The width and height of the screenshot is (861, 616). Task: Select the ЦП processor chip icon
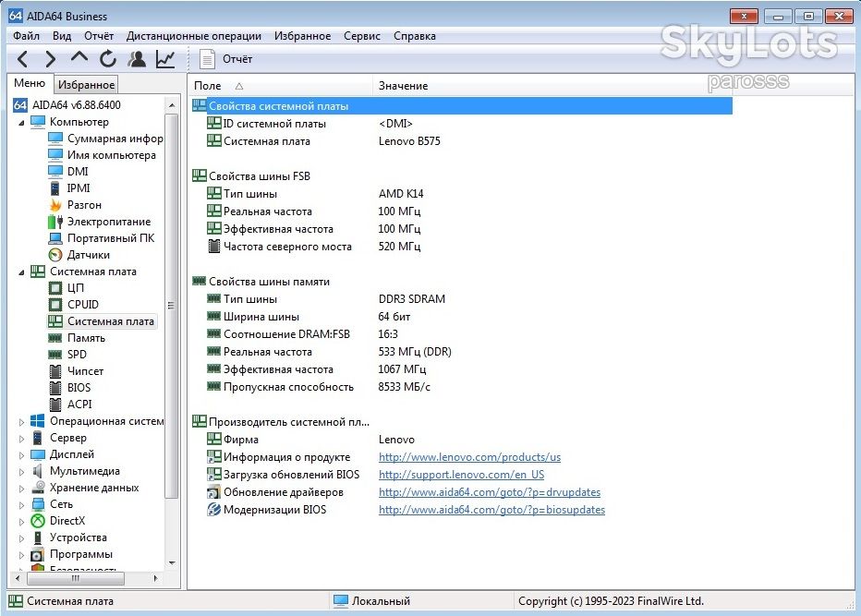(x=55, y=288)
